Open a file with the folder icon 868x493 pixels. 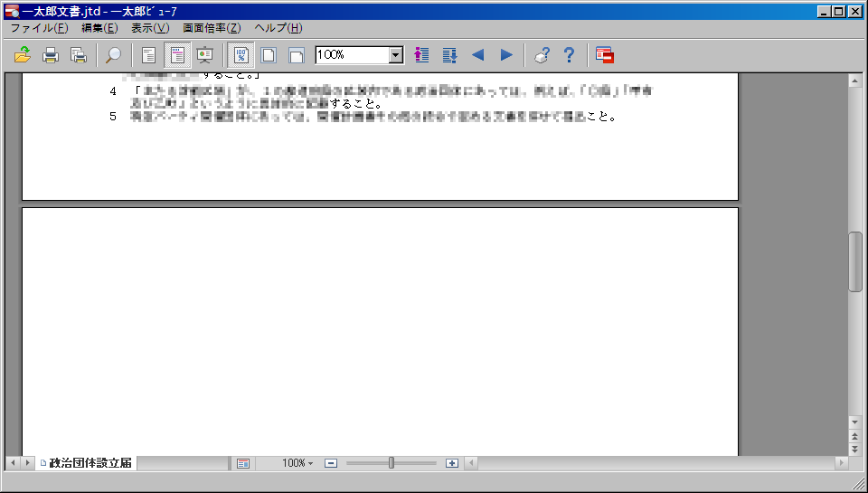(22, 55)
